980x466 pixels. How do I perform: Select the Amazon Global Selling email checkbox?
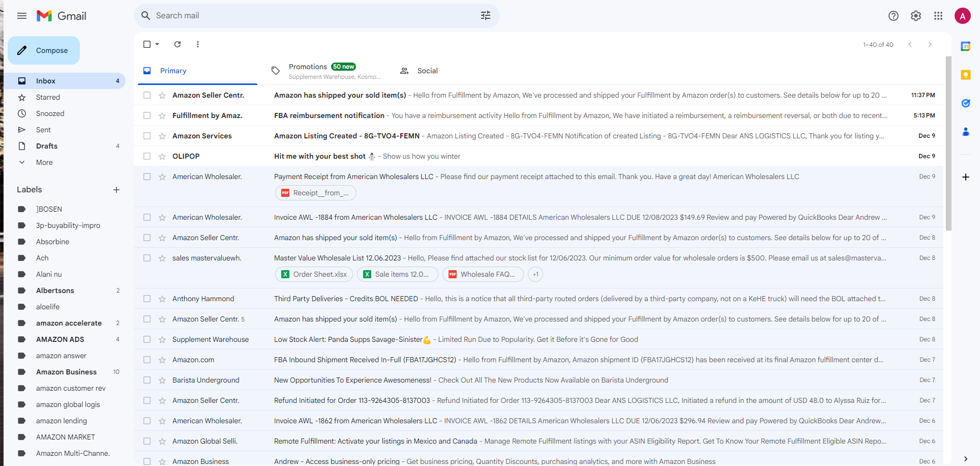tap(147, 441)
